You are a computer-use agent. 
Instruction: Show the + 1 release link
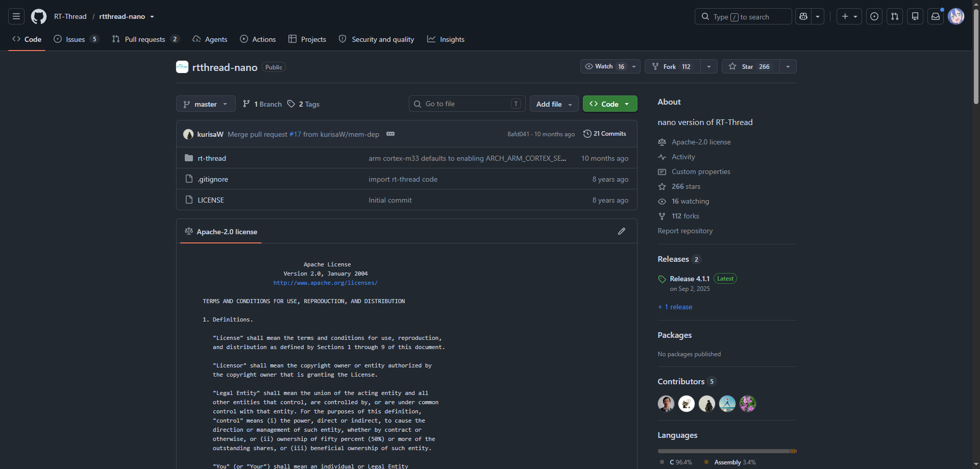[x=675, y=307]
